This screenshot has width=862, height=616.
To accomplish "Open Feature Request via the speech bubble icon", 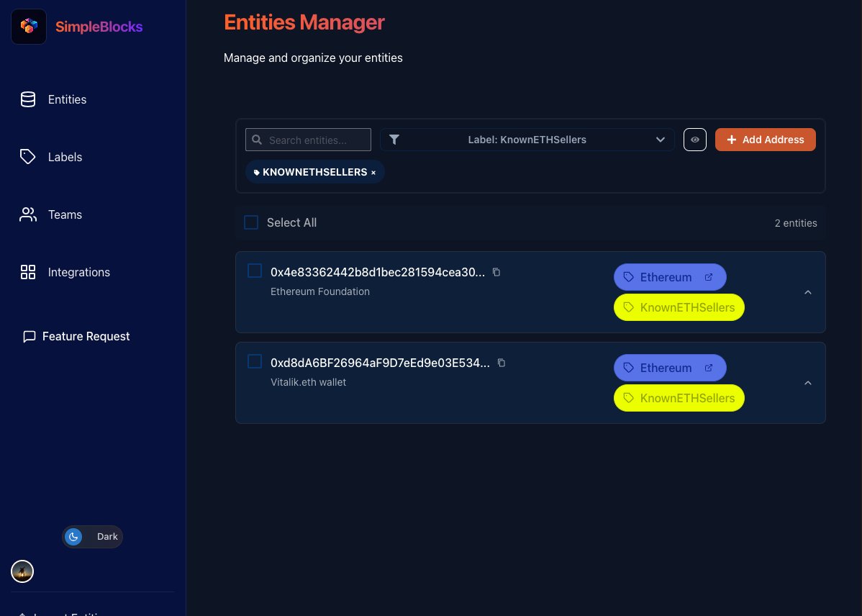I will (x=29, y=336).
